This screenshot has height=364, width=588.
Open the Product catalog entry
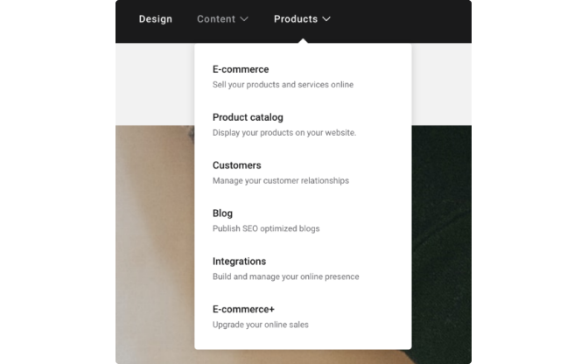tap(248, 117)
